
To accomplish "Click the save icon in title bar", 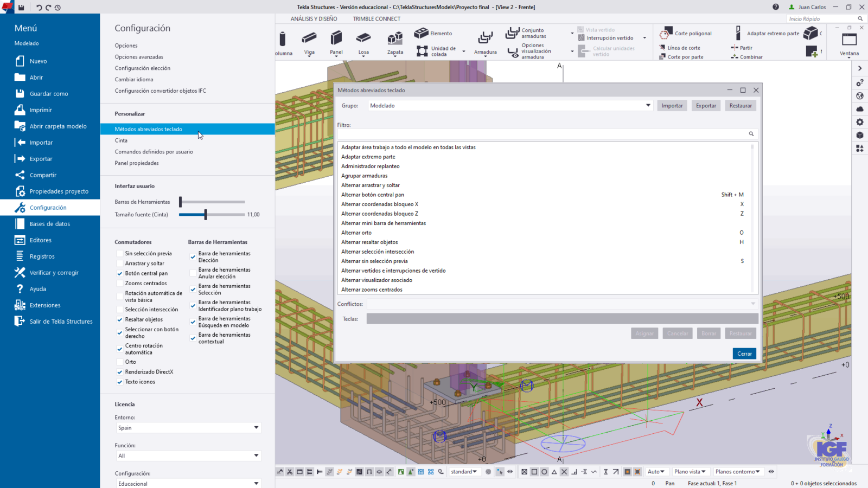I will pyautogui.click(x=21, y=7).
